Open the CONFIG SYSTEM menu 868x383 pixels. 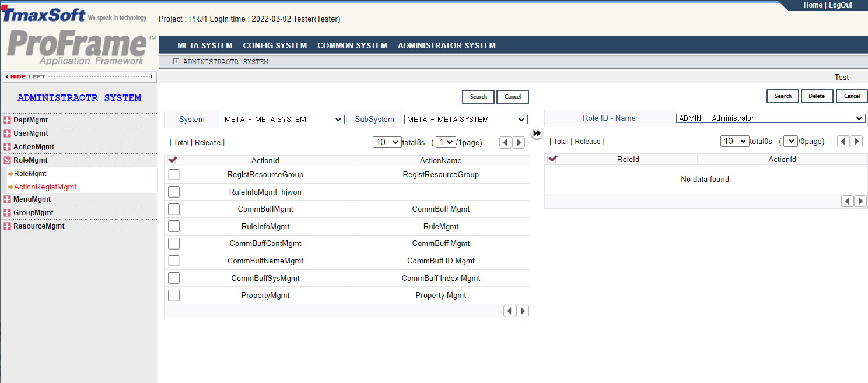[275, 45]
